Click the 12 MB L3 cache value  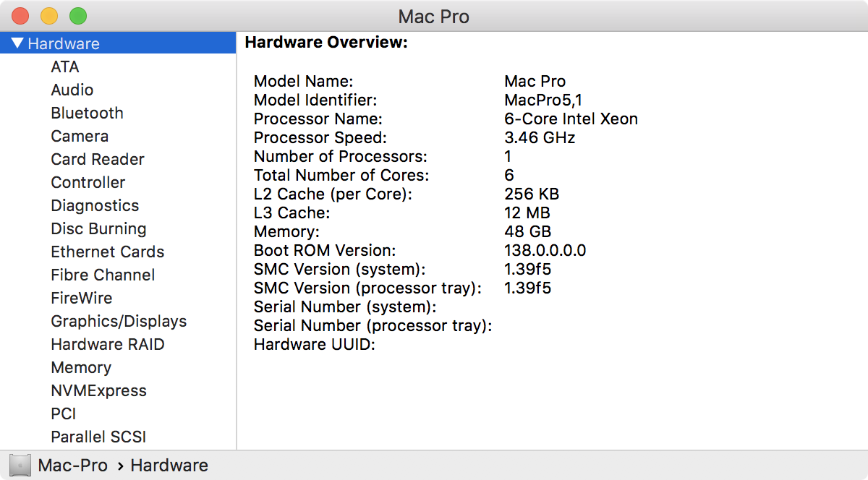[527, 213]
